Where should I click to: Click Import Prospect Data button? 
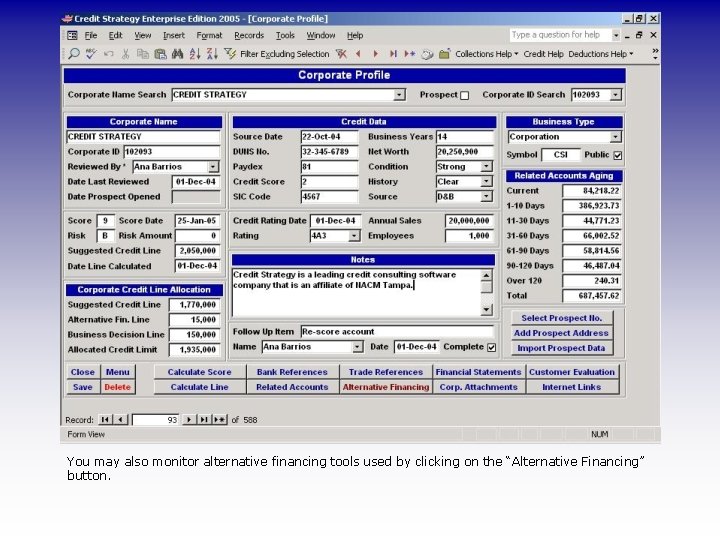[x=561, y=348]
